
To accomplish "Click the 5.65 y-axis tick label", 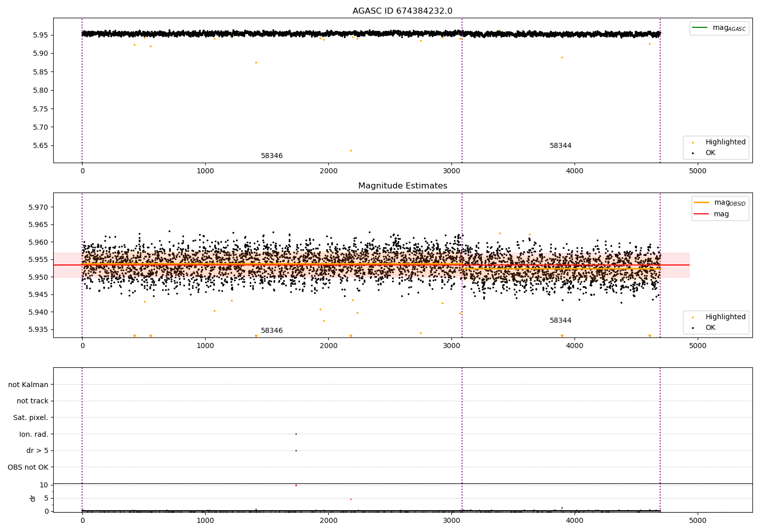I will click(x=41, y=146).
